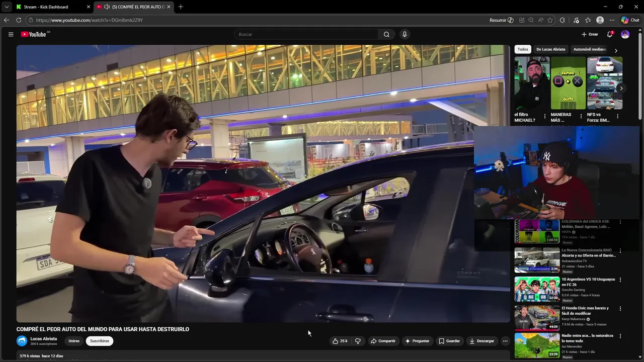This screenshot has height=362, width=644.
Task: Open the apps grid icon in address bar
Action: 522,20
